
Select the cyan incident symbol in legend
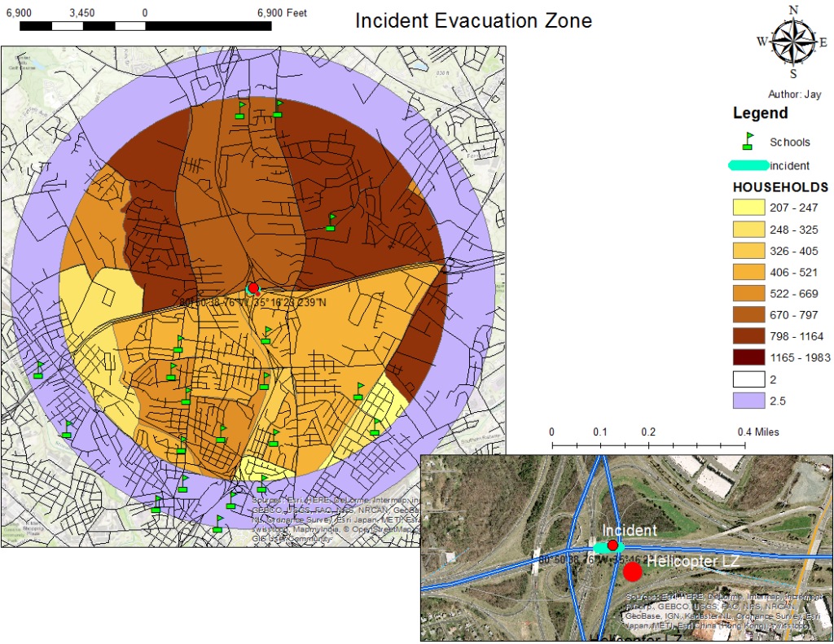748,165
